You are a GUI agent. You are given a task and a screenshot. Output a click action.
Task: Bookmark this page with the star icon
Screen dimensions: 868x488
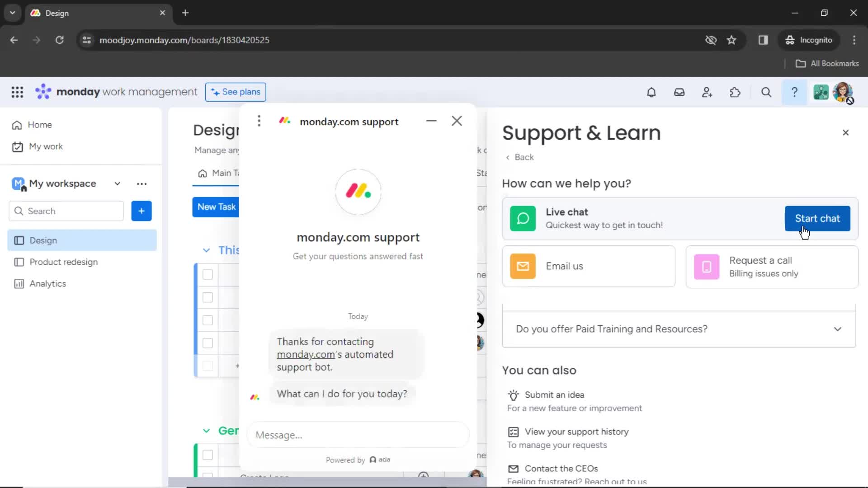coord(731,40)
